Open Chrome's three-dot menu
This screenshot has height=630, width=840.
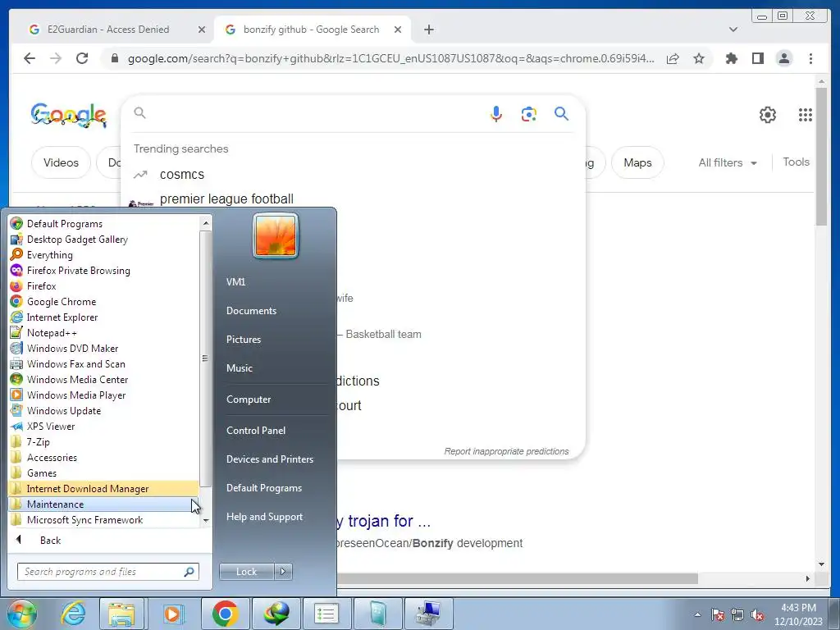tap(810, 58)
